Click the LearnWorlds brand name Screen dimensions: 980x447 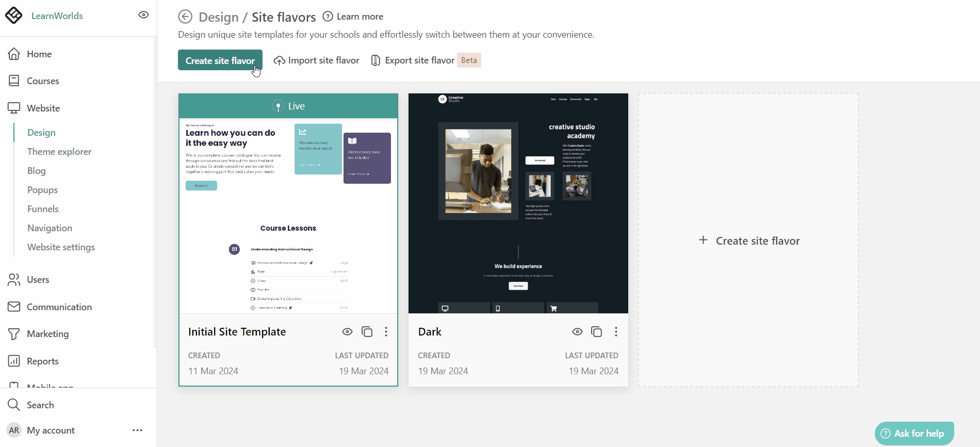[x=57, y=16]
